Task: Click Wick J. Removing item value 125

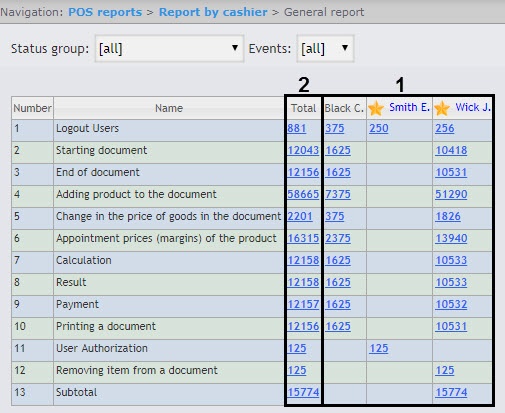Action: click(445, 370)
